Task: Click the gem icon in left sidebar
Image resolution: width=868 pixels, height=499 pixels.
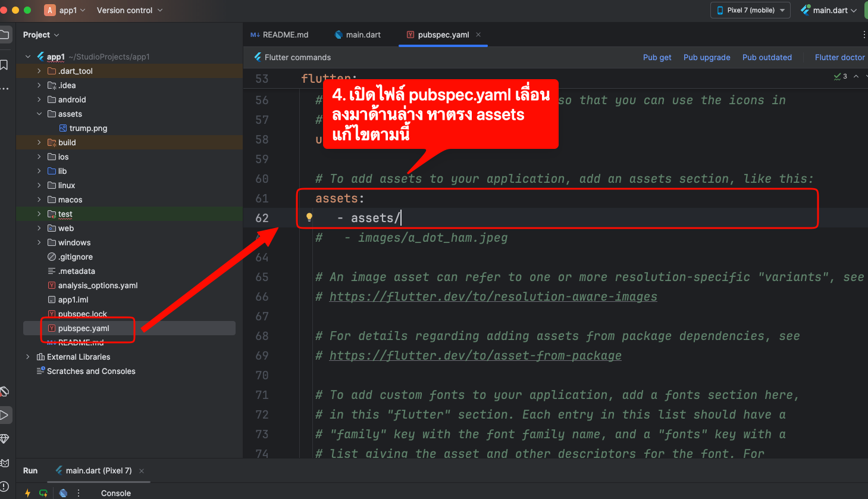Action: point(5,439)
